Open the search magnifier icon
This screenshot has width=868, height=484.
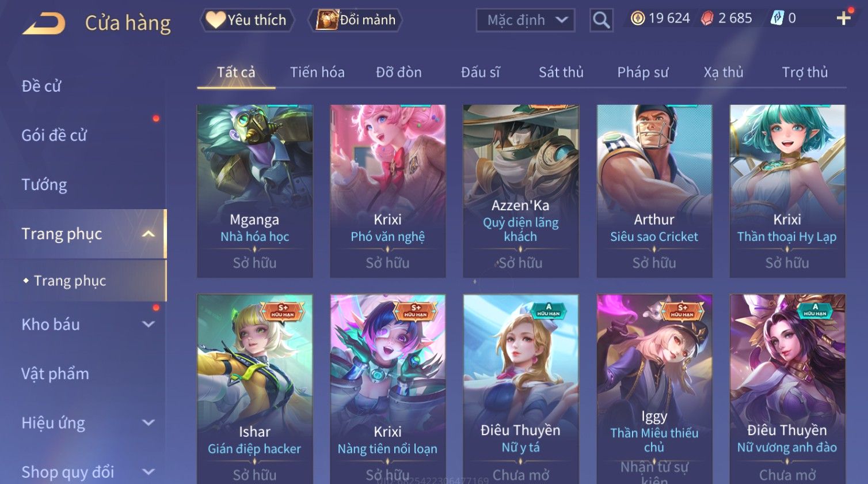[x=601, y=21]
